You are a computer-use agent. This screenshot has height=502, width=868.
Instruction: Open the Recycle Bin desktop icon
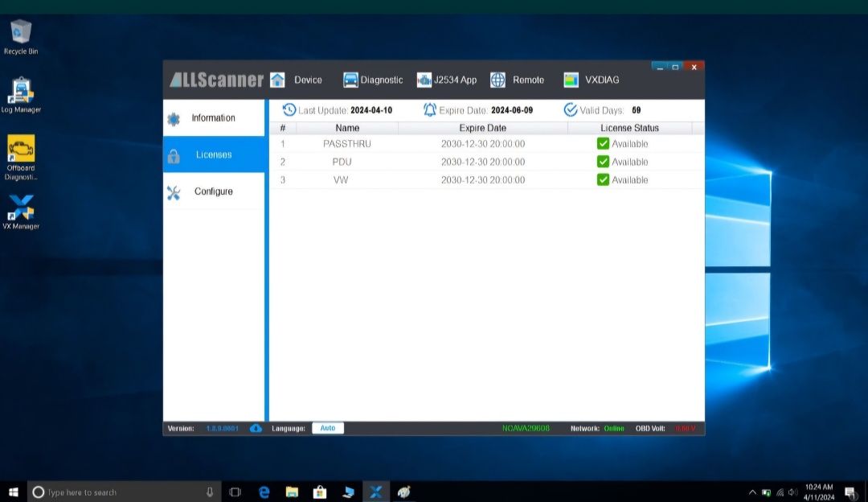(21, 36)
